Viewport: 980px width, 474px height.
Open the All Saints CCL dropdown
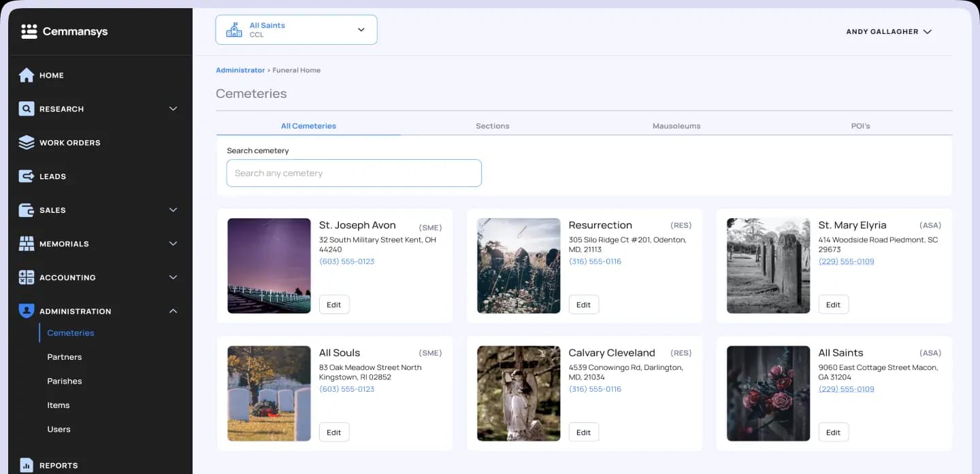[296, 30]
